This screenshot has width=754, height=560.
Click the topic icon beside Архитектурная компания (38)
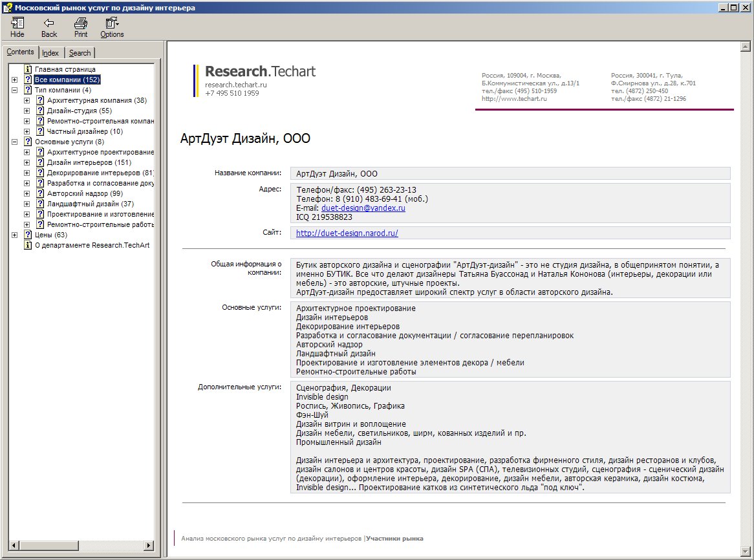point(40,100)
